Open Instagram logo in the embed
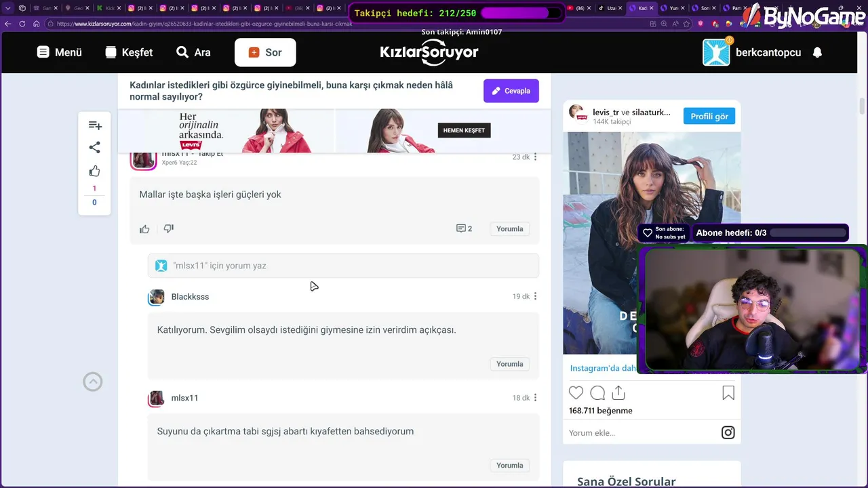The width and height of the screenshot is (868, 488). (x=728, y=432)
